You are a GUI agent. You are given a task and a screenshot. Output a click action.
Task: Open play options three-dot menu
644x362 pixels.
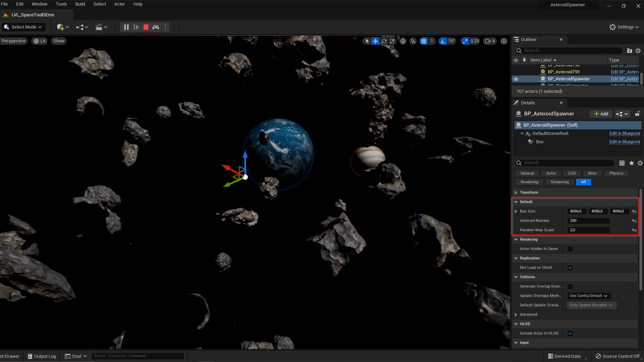pos(165,27)
